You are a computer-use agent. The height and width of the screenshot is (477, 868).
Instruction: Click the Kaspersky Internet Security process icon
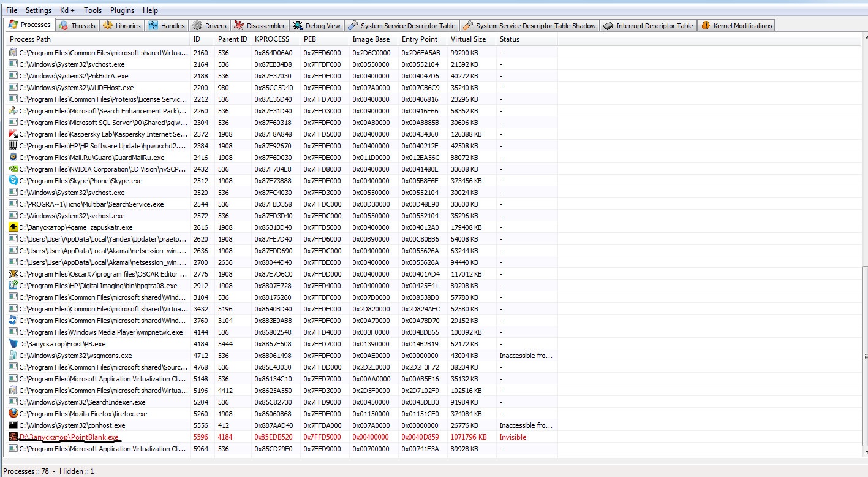[x=13, y=134]
